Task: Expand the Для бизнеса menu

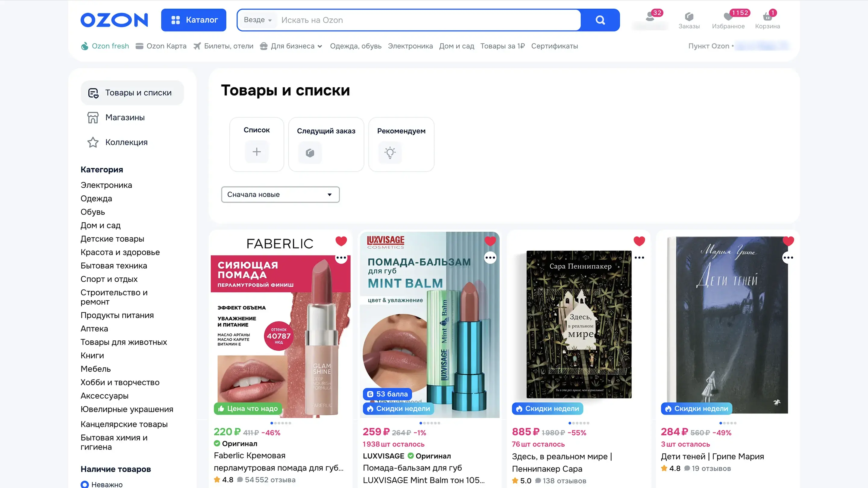Action: pos(291,46)
